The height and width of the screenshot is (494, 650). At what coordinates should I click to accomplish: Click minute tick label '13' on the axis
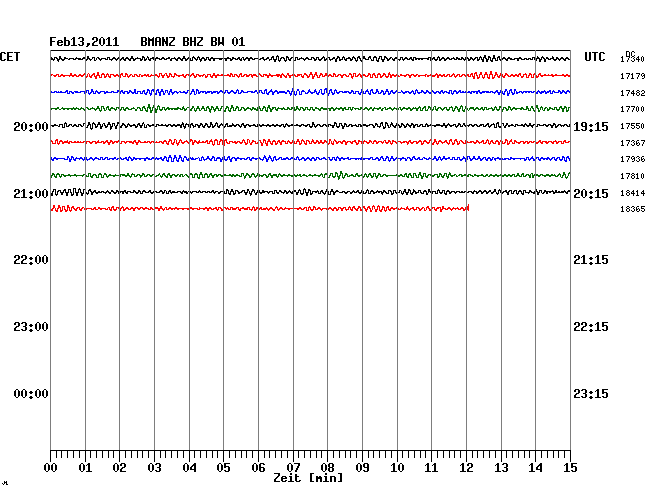(x=501, y=468)
